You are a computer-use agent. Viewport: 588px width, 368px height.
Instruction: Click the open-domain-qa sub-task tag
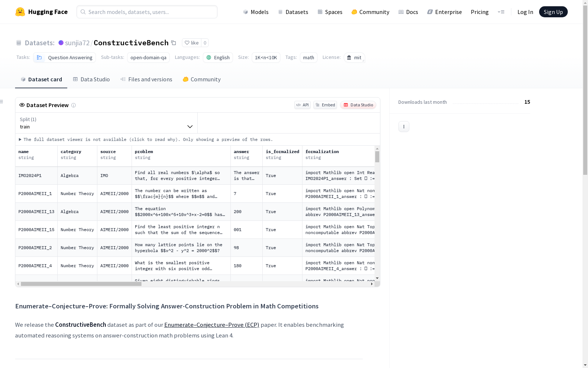click(x=148, y=57)
